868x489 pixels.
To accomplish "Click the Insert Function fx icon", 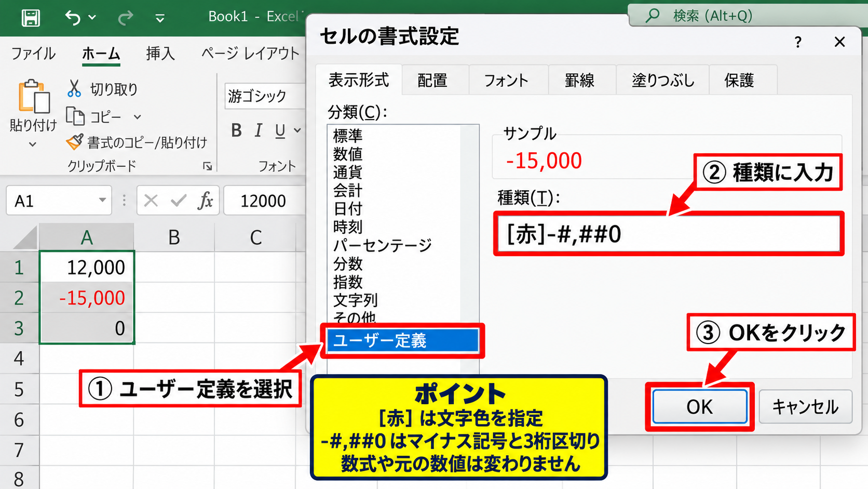I will point(206,200).
